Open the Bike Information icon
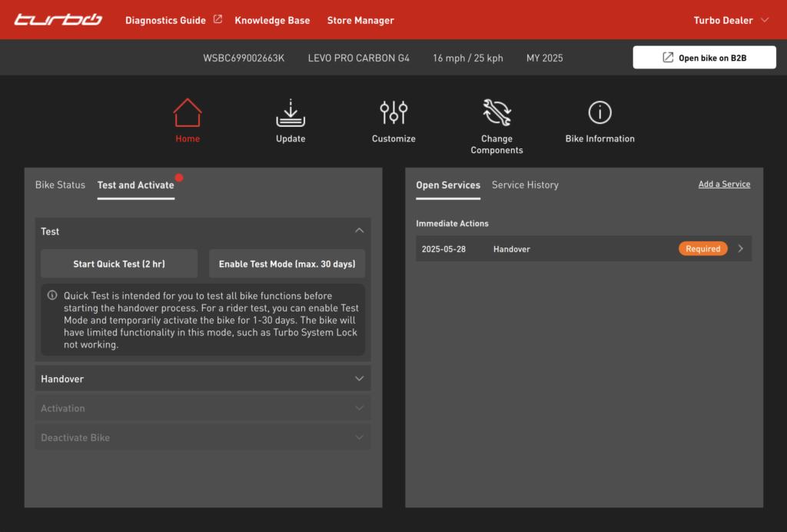This screenshot has height=532, width=787. pos(599,112)
